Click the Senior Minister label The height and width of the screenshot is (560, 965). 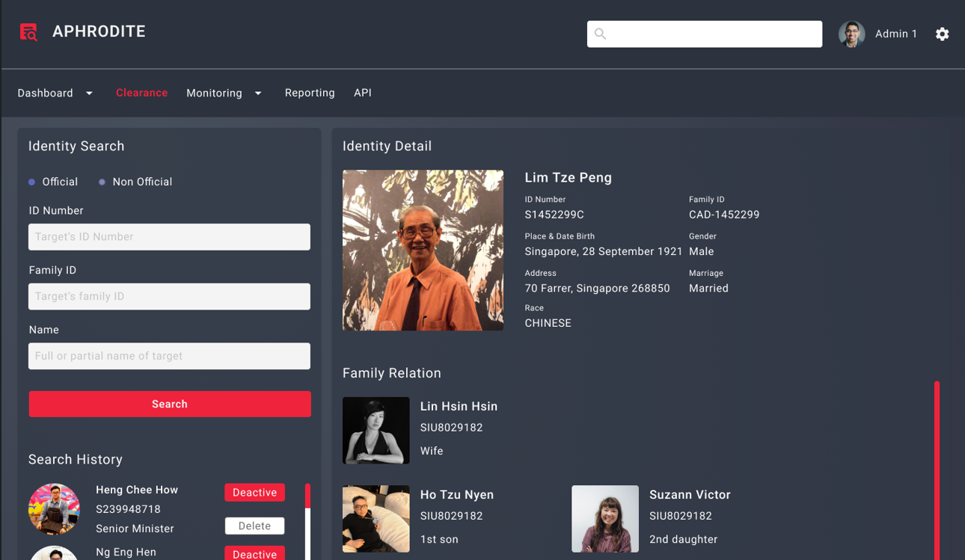[135, 529]
